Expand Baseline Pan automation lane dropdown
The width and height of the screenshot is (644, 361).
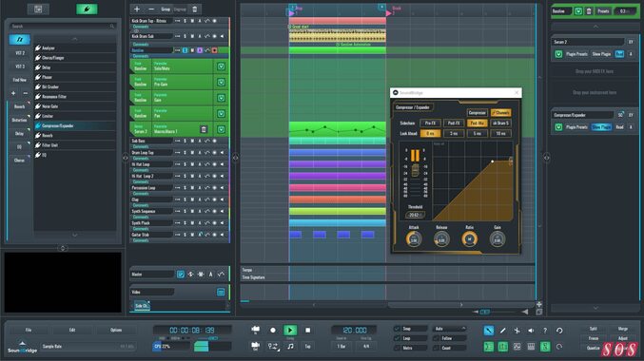221,114
